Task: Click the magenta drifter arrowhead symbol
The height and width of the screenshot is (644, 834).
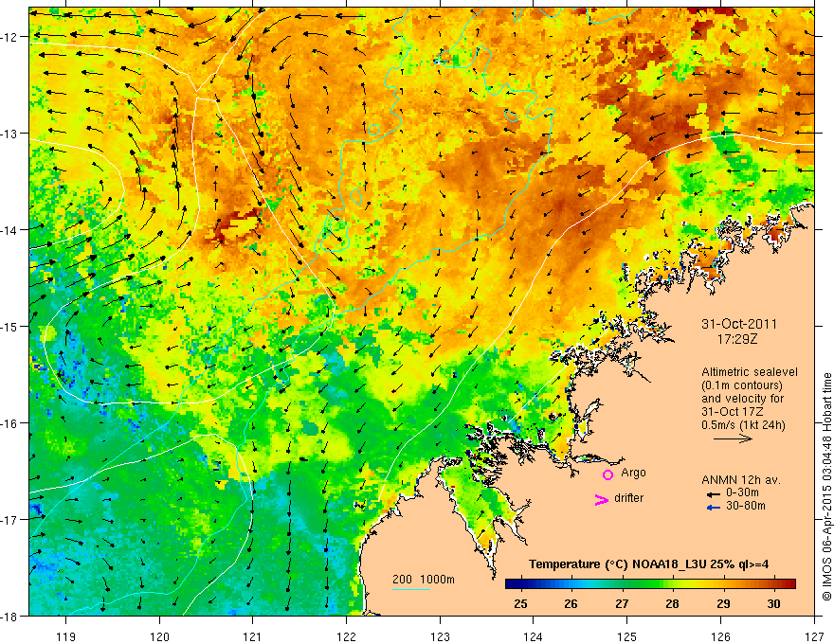Action: point(602,499)
